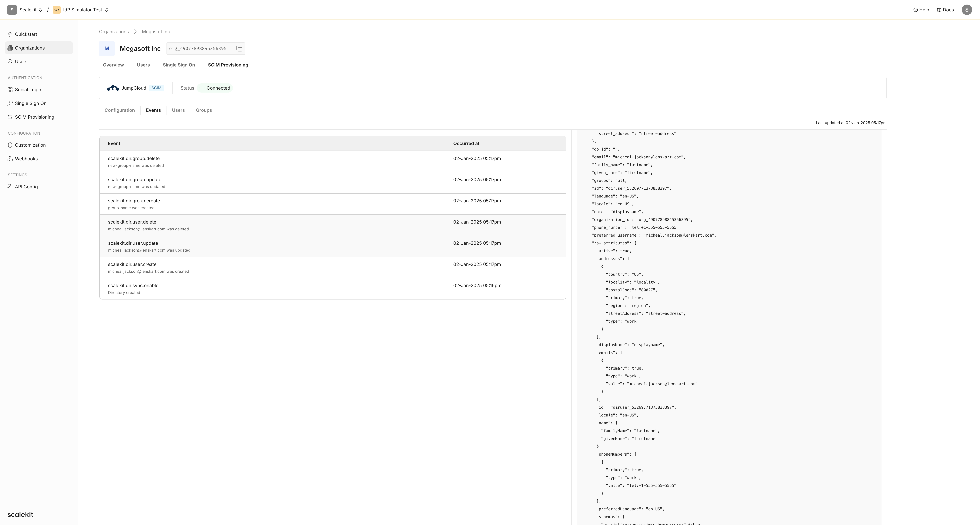Click the "group-name was created" description
The image size is (980, 525).
coord(131,208)
